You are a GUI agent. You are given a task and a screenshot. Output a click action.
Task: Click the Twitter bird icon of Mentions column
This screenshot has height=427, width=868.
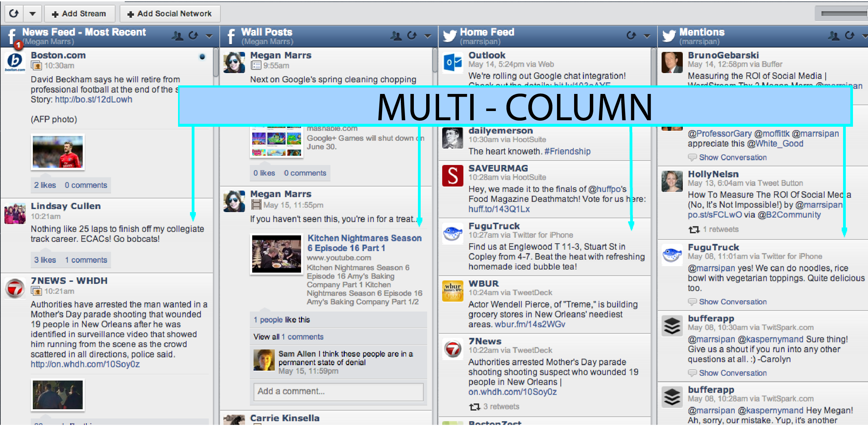pyautogui.click(x=669, y=36)
